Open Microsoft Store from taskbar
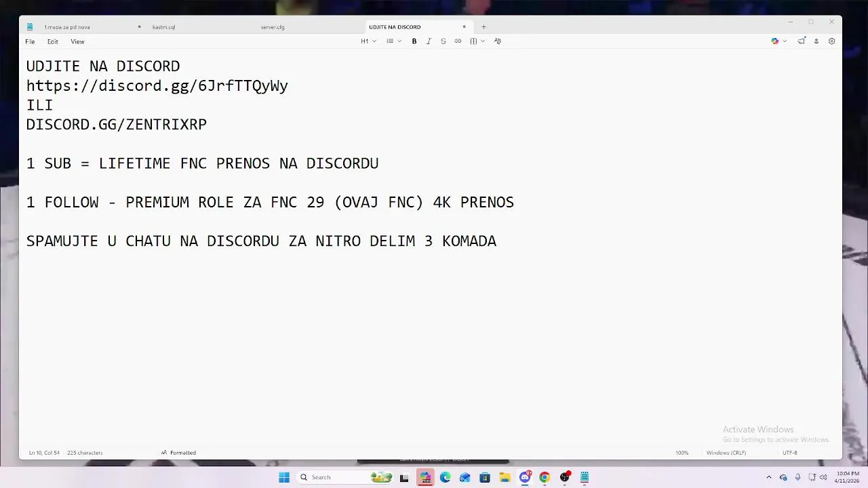 (485, 478)
